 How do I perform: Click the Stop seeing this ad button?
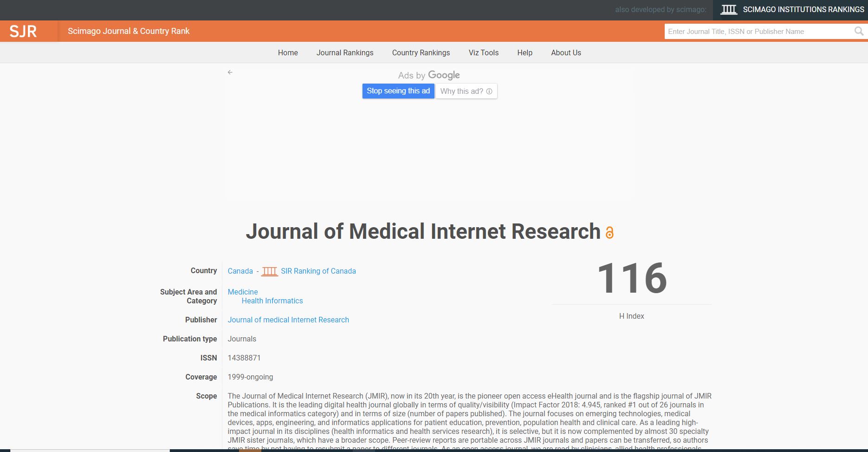pos(398,91)
